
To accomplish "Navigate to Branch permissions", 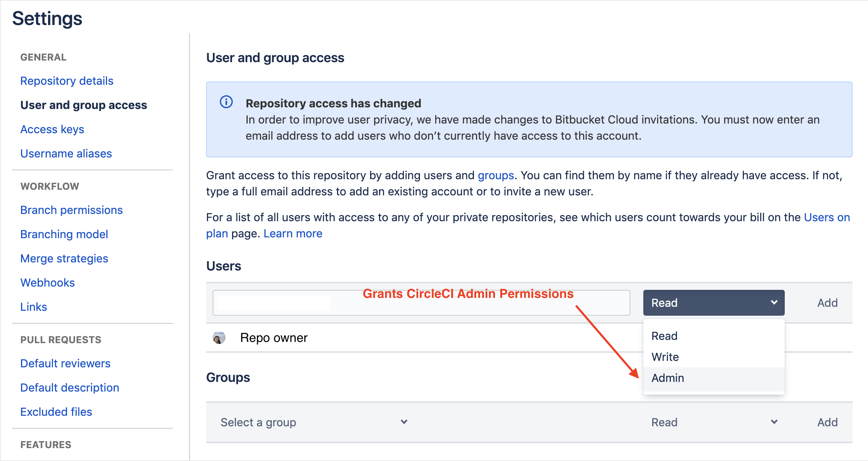I will point(72,210).
